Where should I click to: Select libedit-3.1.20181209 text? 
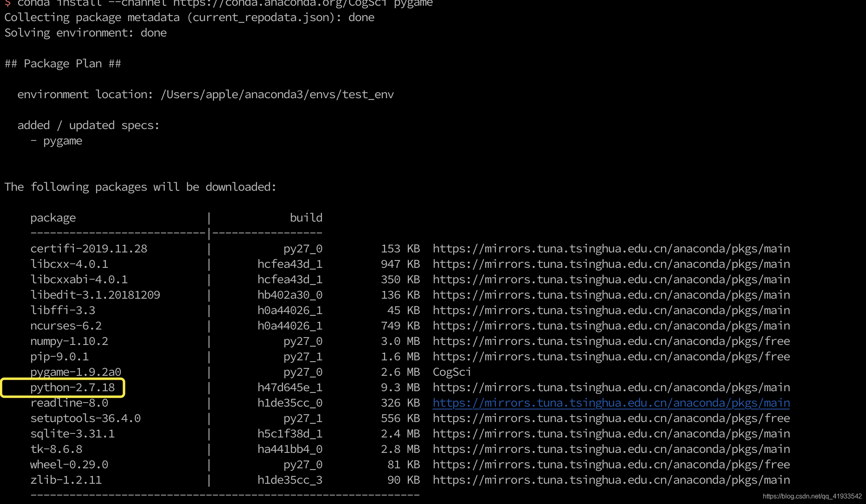(95, 295)
